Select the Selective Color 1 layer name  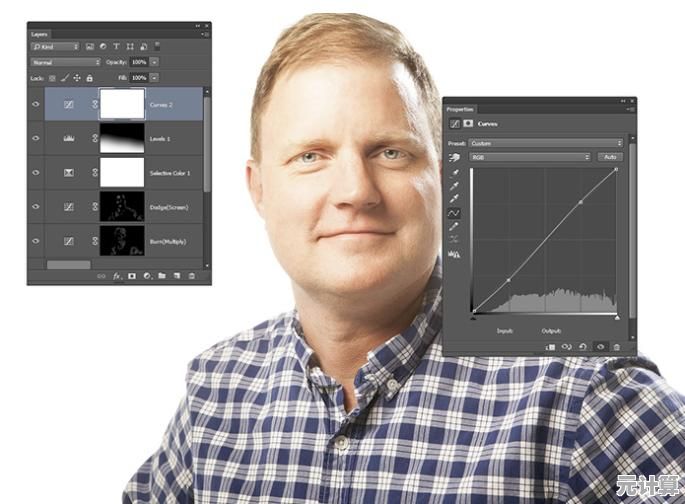pos(170,173)
